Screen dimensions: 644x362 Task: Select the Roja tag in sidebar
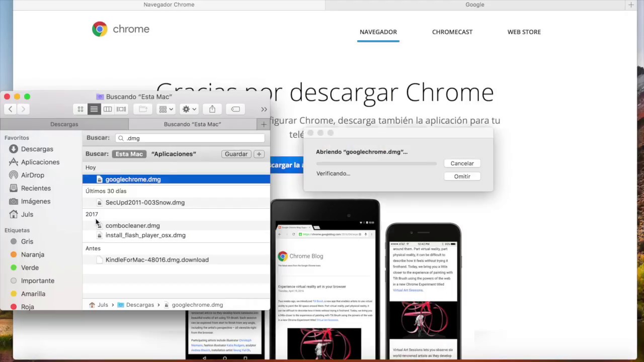(x=28, y=307)
